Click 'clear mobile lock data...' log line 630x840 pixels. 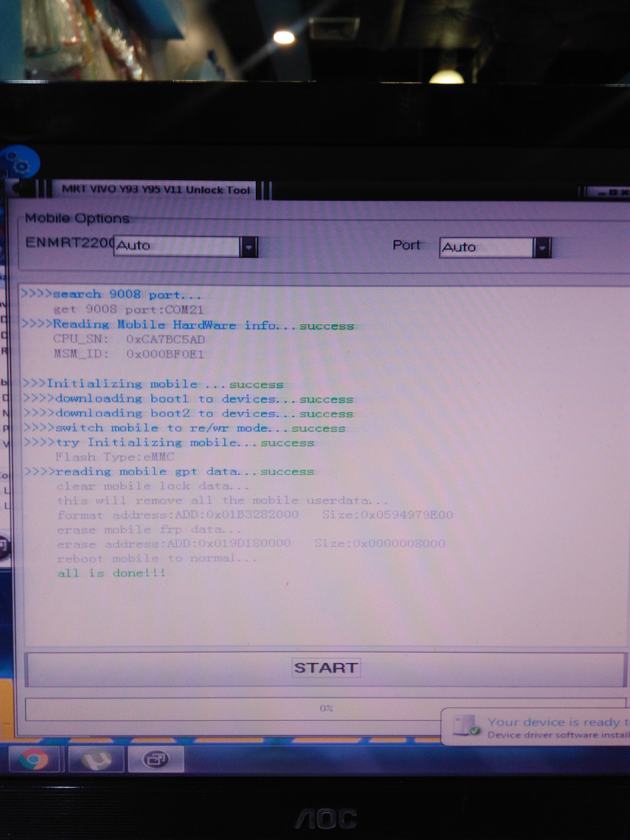(153, 486)
